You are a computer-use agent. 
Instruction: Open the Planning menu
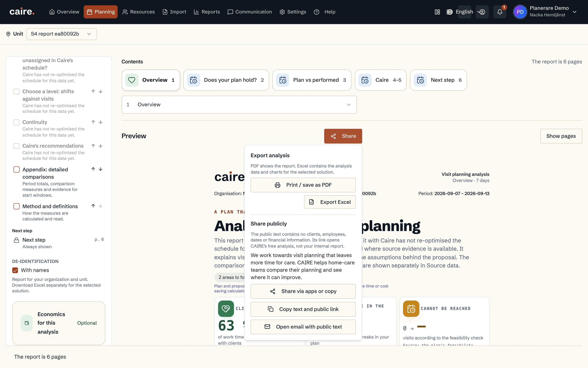pyautogui.click(x=101, y=12)
